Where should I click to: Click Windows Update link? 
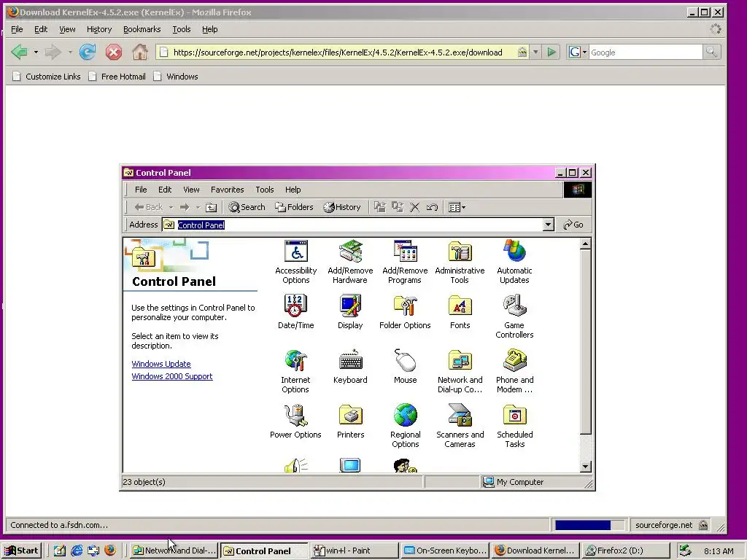161,364
